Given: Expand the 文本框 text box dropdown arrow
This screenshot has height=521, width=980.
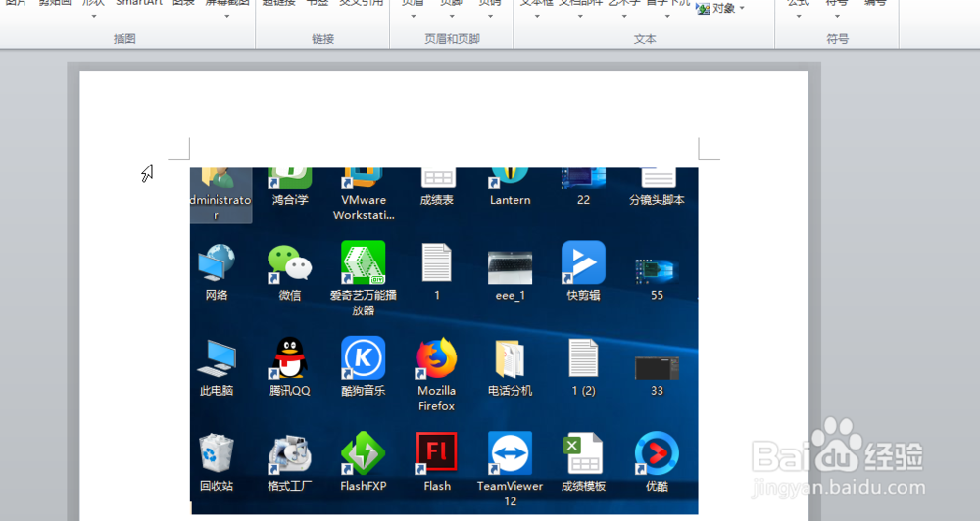Looking at the screenshot, I should 537,16.
